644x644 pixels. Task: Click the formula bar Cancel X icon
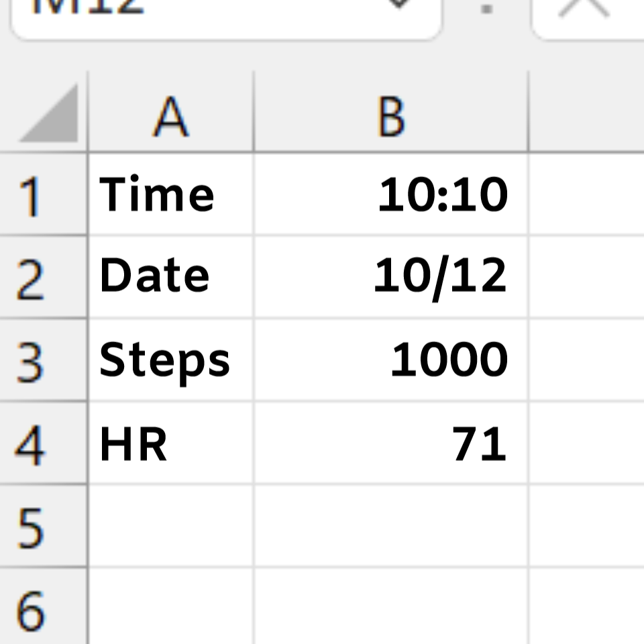tap(584, 7)
